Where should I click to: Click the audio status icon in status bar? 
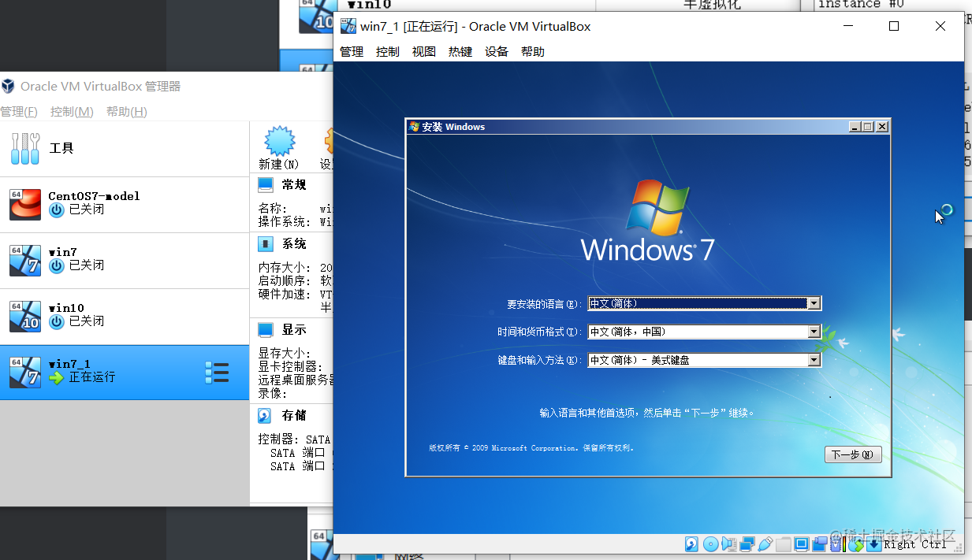coord(729,543)
